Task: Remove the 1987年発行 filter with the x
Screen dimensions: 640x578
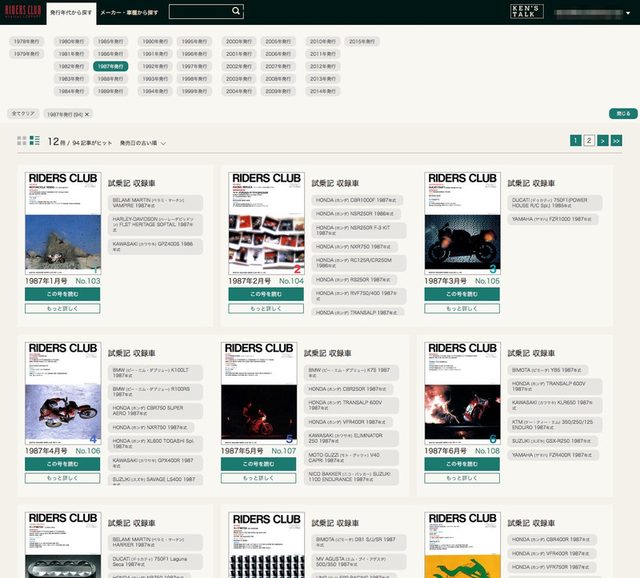Action: pyautogui.click(x=87, y=114)
